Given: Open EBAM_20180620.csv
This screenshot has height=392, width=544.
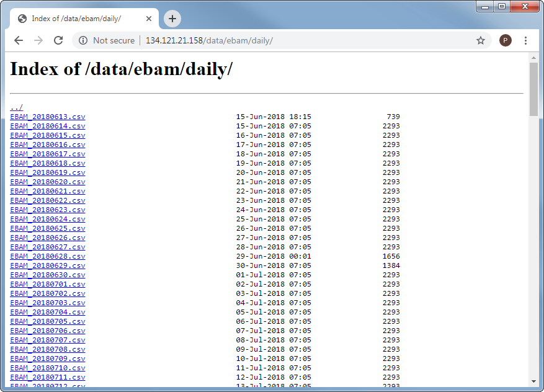Looking at the screenshot, I should (x=48, y=182).
